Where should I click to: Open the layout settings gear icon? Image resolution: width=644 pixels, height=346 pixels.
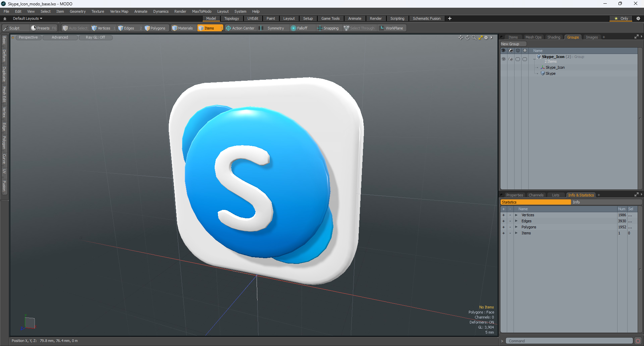click(638, 18)
